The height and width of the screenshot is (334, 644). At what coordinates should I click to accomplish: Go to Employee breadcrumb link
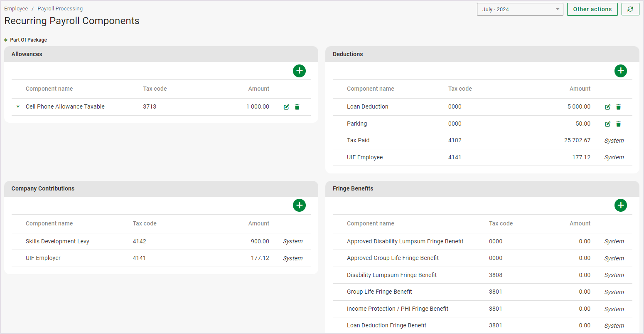click(x=16, y=9)
